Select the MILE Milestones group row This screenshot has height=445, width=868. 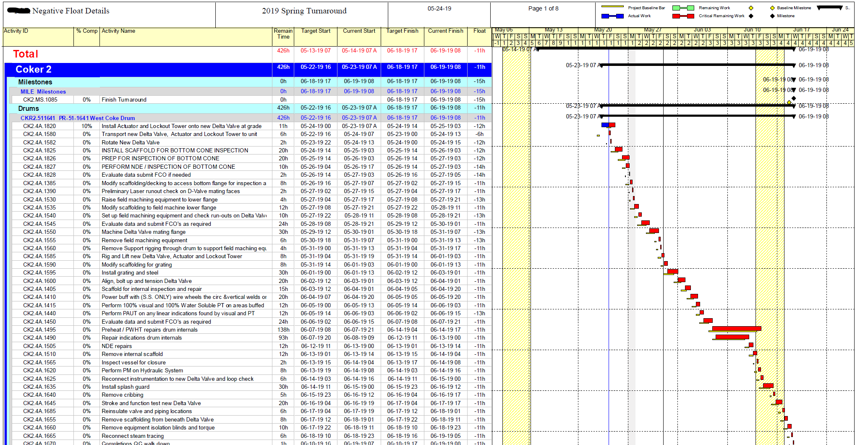tap(43, 92)
